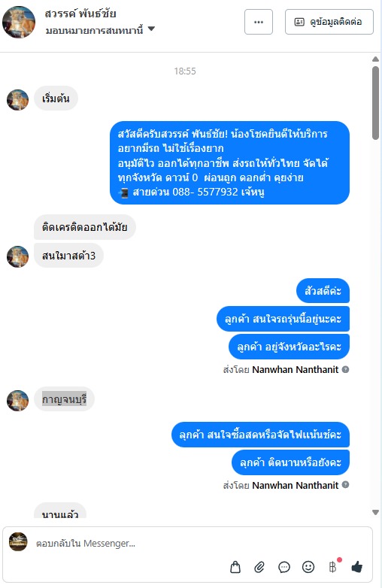Click the chat scrollbar thumb
382x588 pixels.
point(376,103)
